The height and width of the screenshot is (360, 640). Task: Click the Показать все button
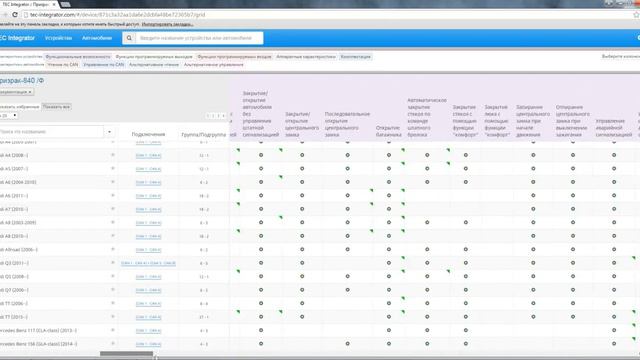tap(56, 107)
